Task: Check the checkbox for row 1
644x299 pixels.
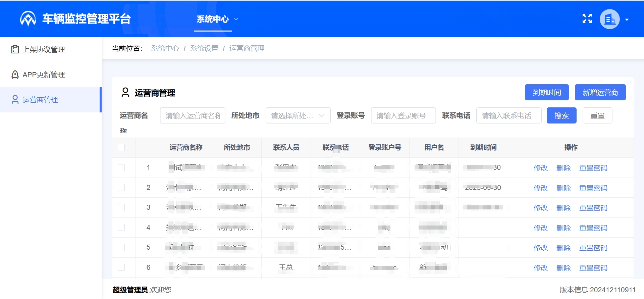Action: [x=121, y=167]
